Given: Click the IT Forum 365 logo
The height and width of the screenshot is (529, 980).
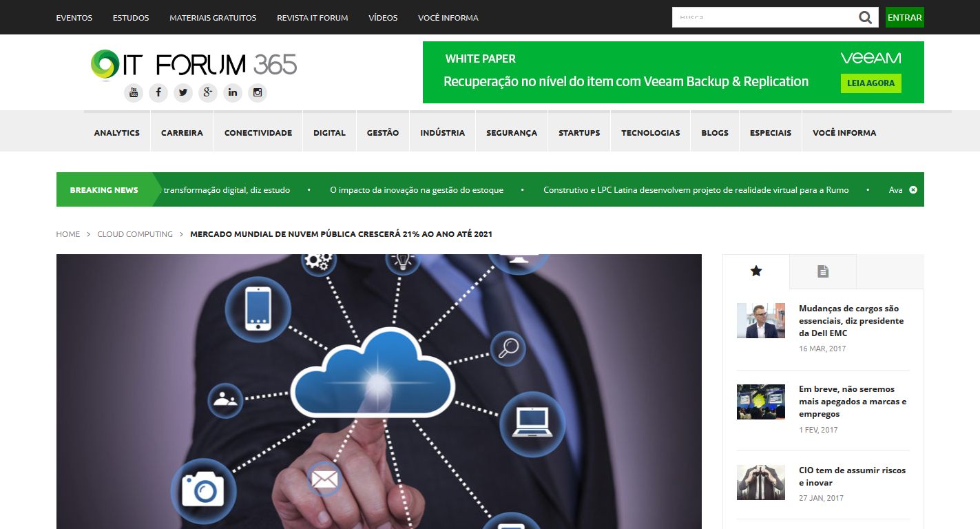Looking at the screenshot, I should pyautogui.click(x=194, y=64).
